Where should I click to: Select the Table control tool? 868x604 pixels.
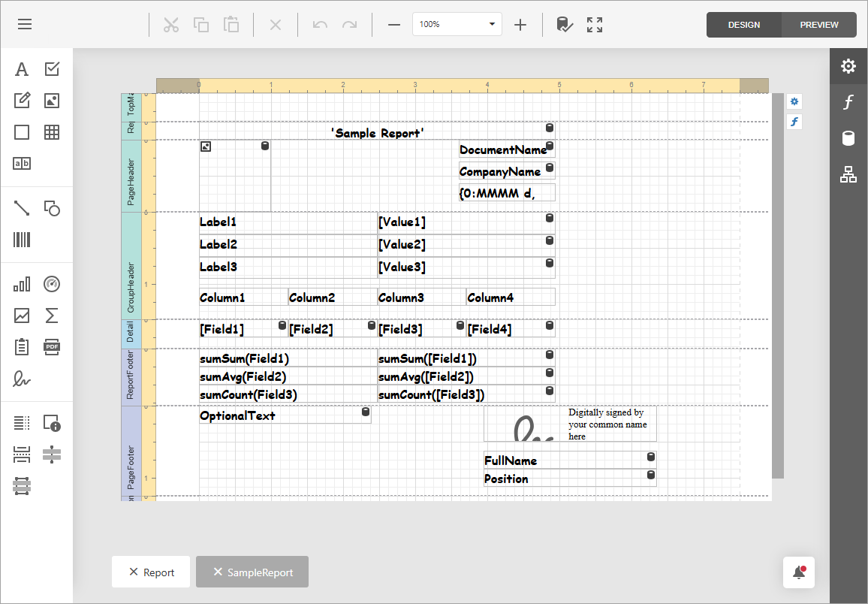pos(52,132)
